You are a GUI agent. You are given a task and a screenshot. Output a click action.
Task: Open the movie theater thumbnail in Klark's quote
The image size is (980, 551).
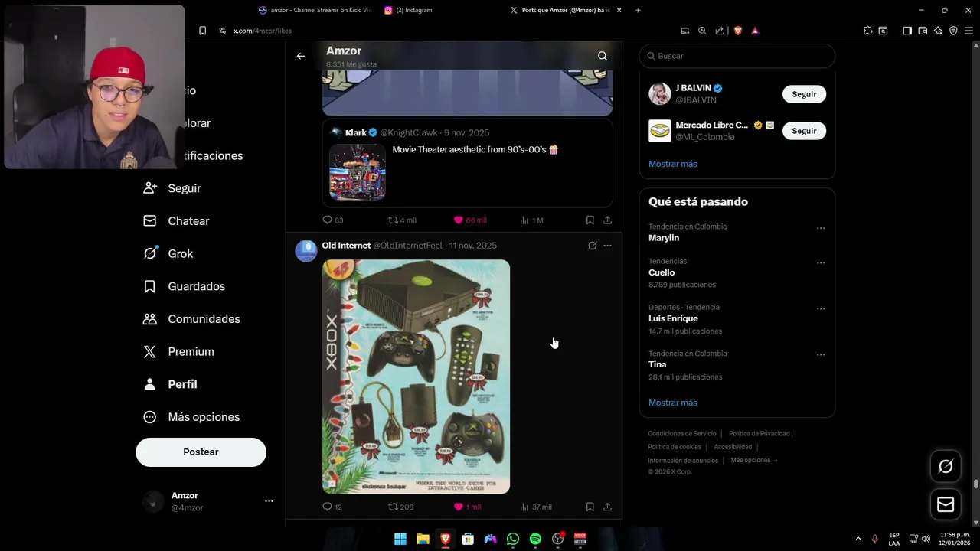(x=358, y=172)
